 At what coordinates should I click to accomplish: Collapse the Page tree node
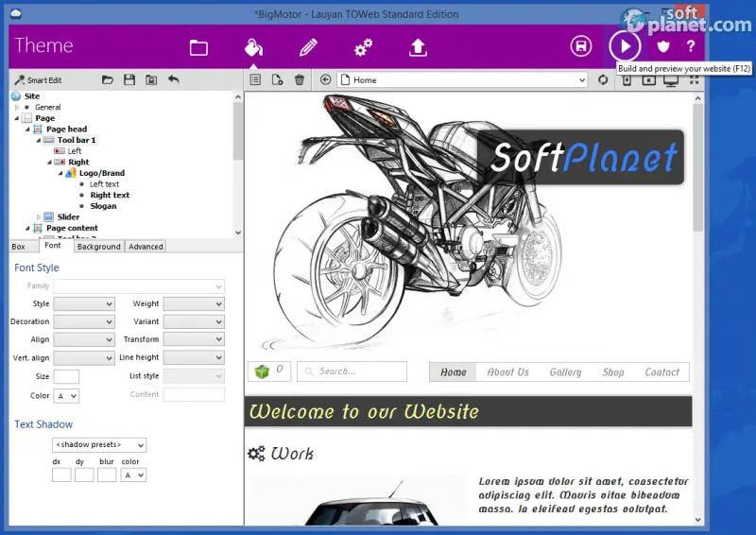(x=17, y=118)
